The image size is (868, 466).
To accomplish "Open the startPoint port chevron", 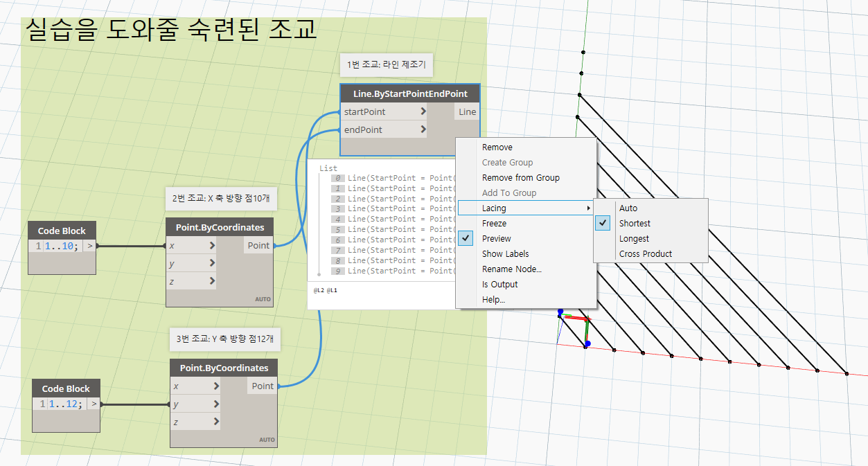I will [423, 111].
